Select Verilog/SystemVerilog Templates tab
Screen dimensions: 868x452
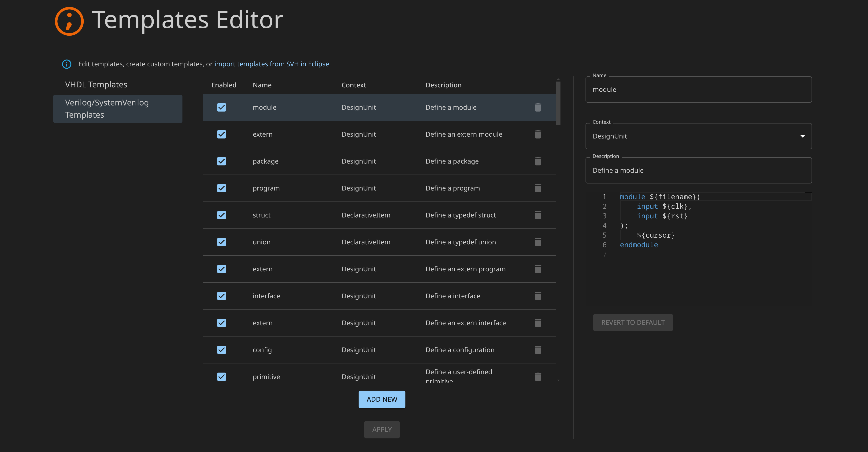click(118, 108)
